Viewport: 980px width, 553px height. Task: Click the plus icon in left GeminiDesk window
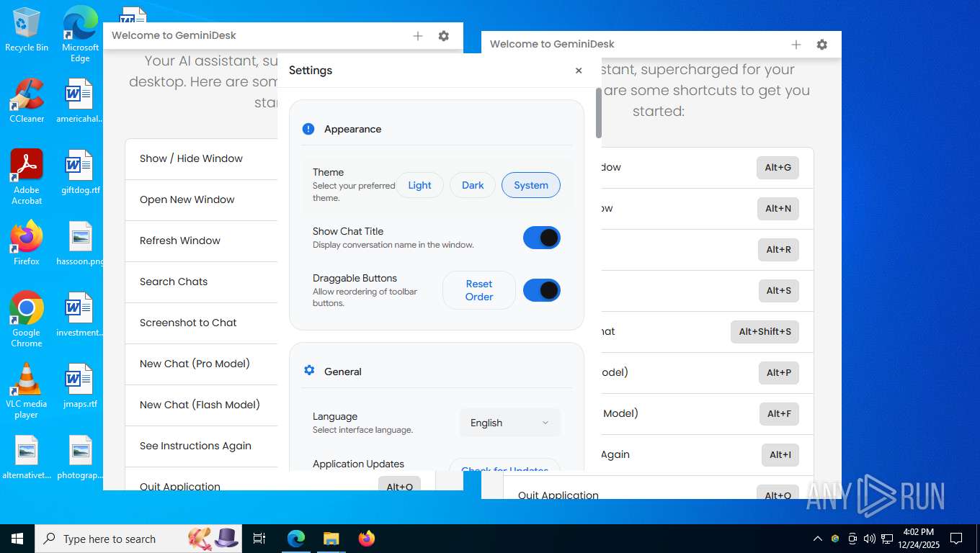click(x=418, y=36)
